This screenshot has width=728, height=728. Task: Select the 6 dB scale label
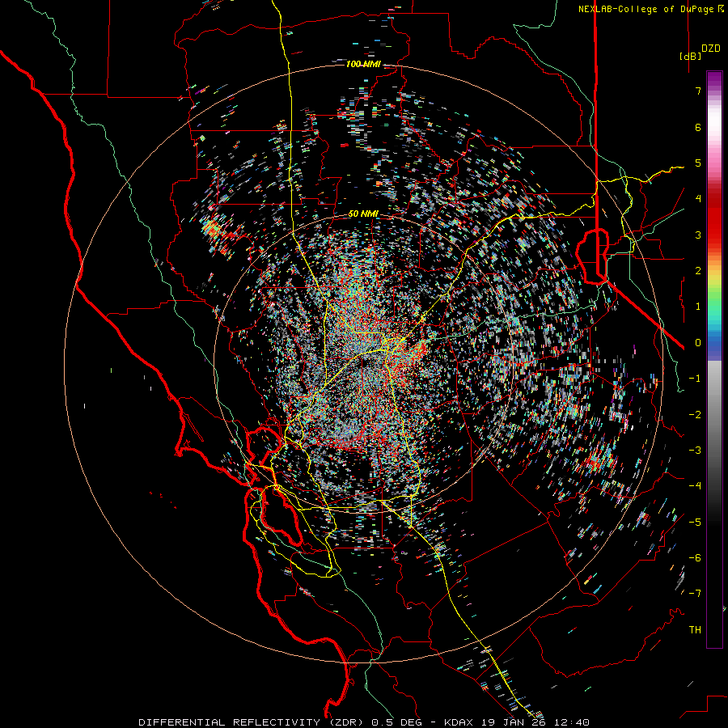(698, 127)
